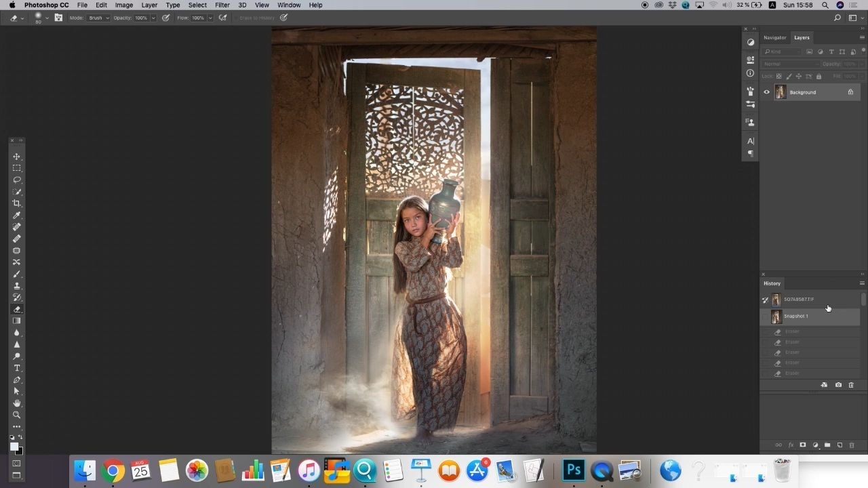
Task: Select the Zoom tool
Action: (17, 415)
